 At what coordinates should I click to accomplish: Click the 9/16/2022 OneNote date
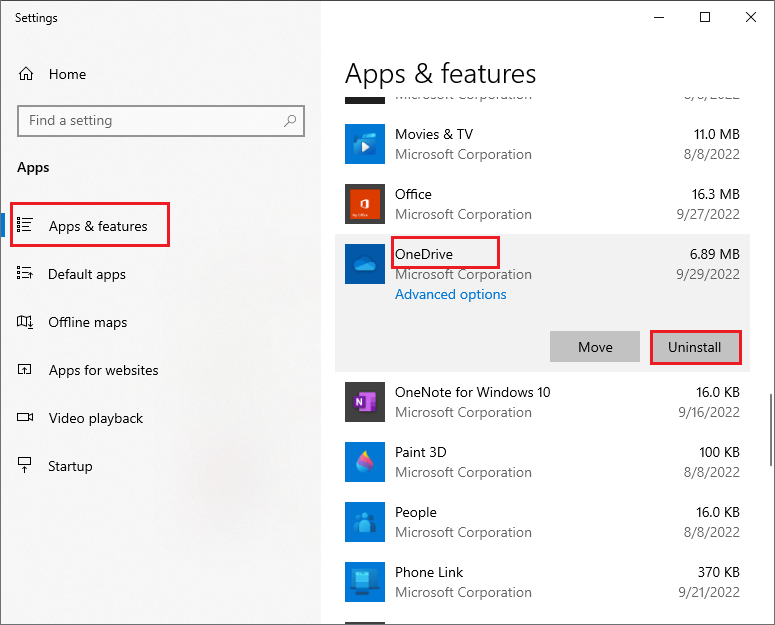point(709,412)
